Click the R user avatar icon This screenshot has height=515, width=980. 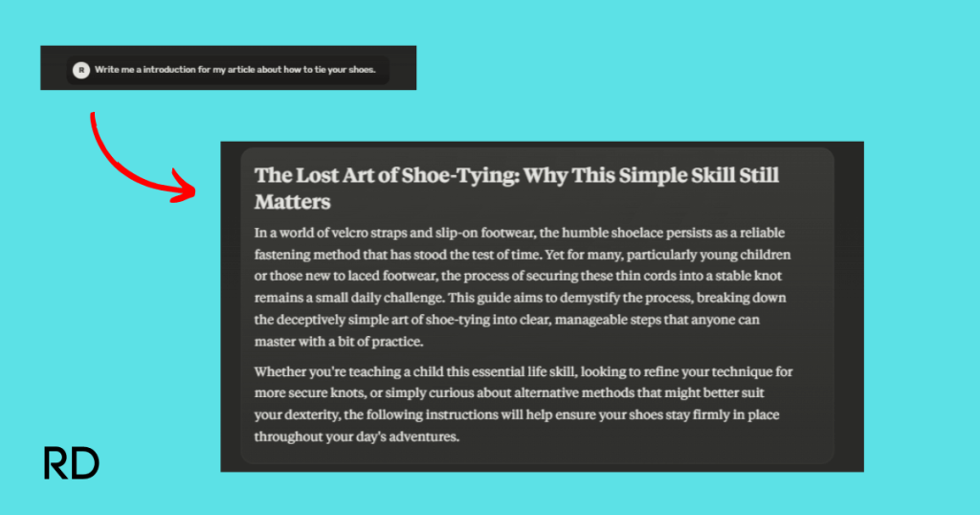[81, 70]
